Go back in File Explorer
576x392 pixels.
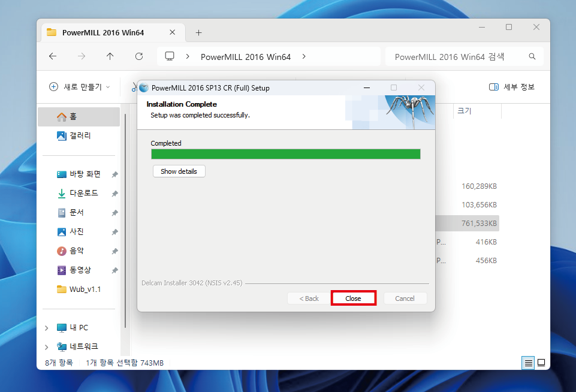(53, 56)
